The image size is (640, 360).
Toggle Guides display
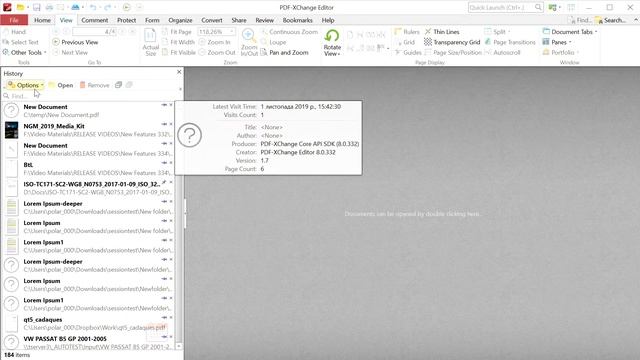tap(408, 52)
